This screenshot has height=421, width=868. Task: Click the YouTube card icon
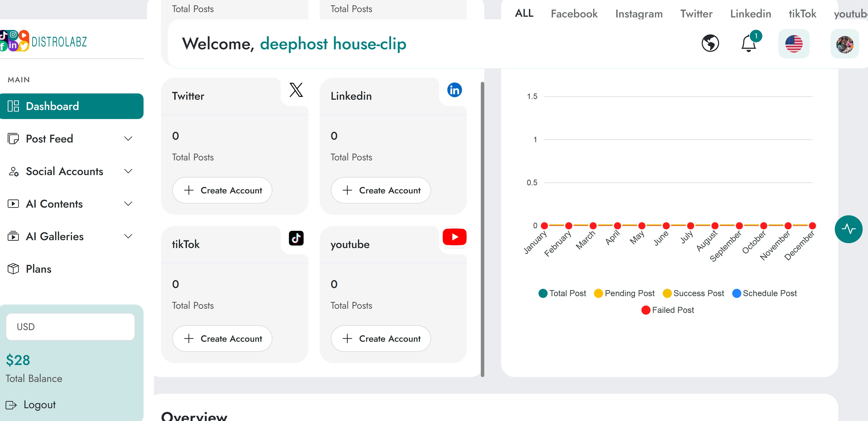(x=454, y=237)
